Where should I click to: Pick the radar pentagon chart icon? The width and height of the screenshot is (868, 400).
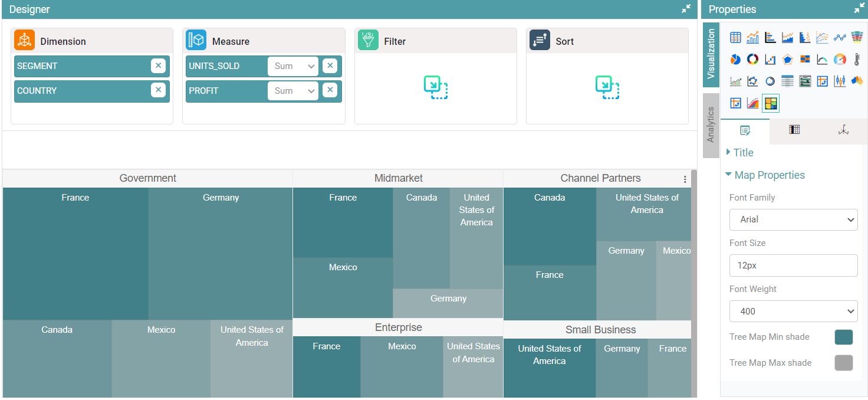[x=787, y=60]
